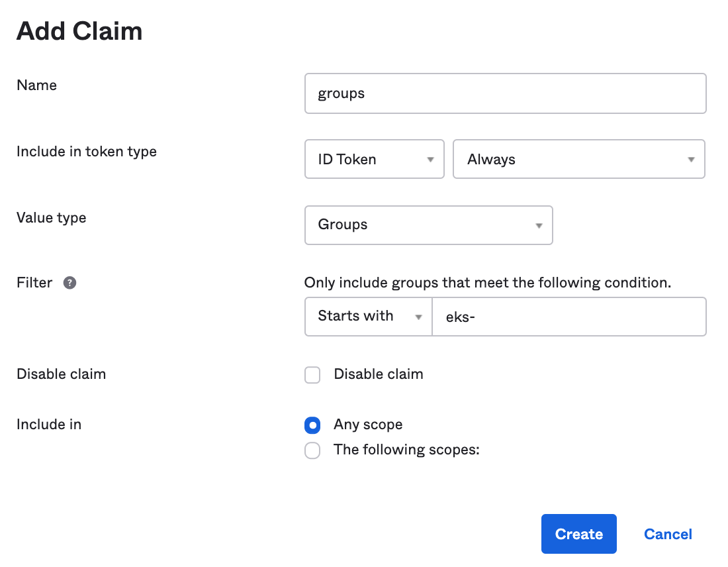Click the Filter help question mark icon
The image size is (728, 567).
tap(69, 283)
